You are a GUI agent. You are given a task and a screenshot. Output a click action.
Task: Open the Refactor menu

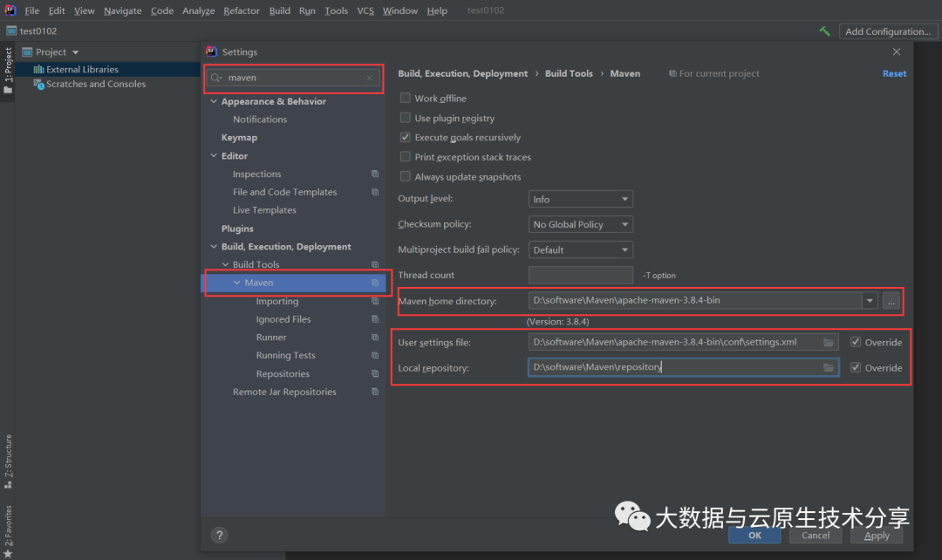[242, 10]
